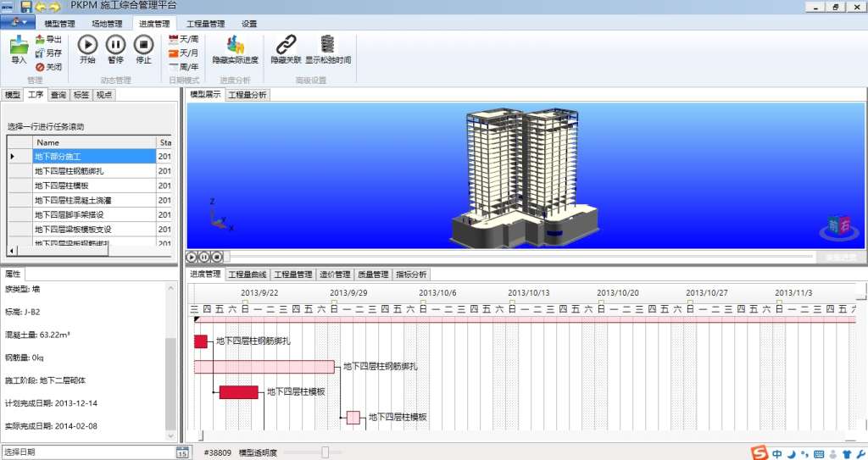Click red Gantt bar 地下四层柱模板
This screenshot has height=460, width=868.
[239, 392]
